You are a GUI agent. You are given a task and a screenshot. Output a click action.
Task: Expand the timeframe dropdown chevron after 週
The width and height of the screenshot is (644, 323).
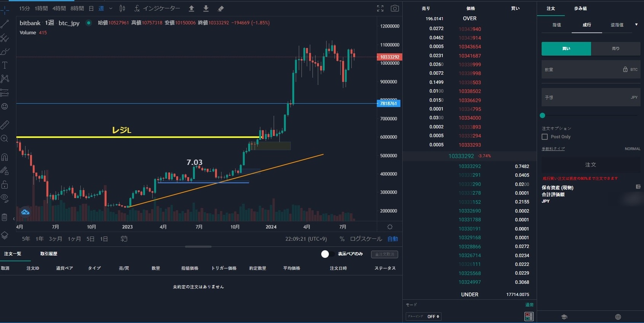pyautogui.click(x=111, y=8)
